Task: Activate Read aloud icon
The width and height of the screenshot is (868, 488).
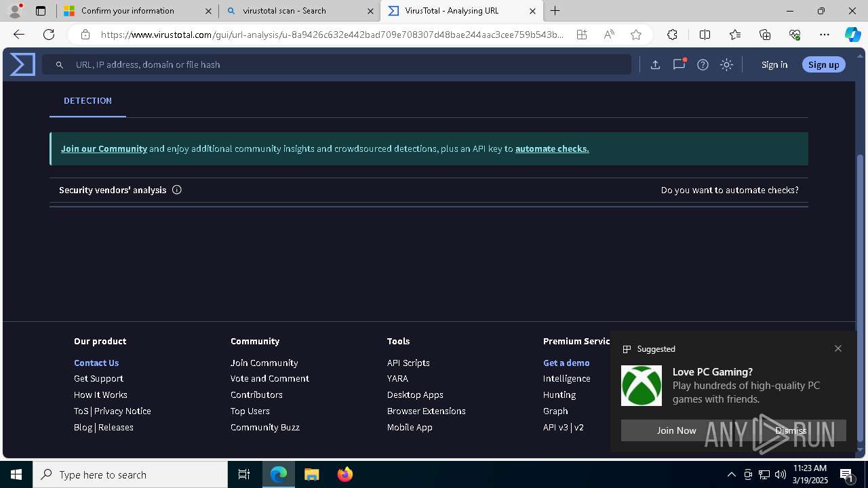Action: (609, 35)
